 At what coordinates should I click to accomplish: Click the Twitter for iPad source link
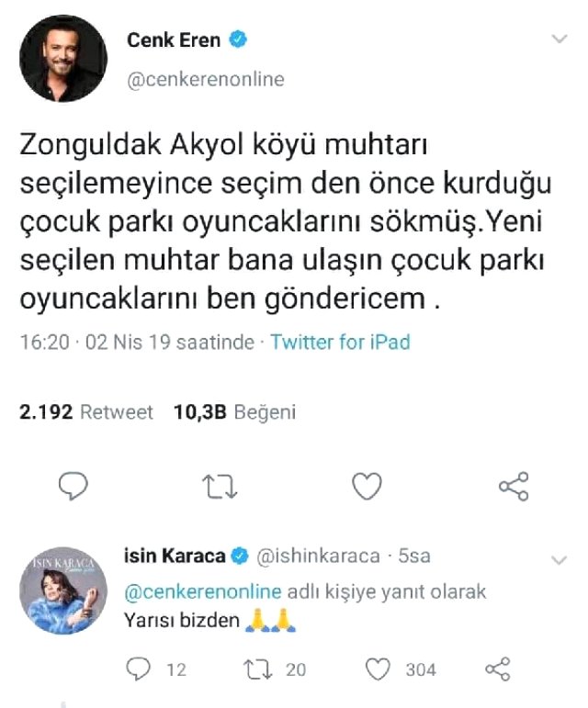340,343
